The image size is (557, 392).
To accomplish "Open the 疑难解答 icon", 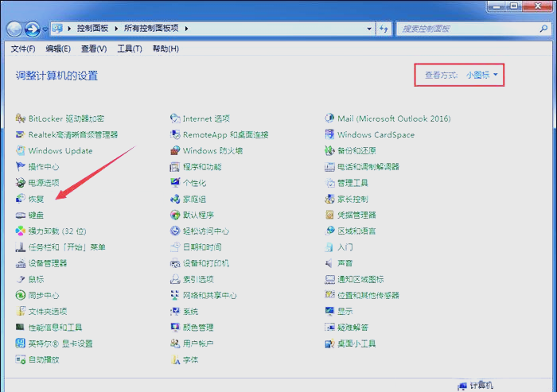I will tap(330, 328).
